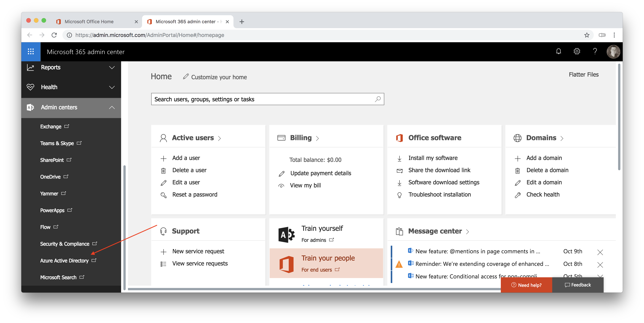This screenshot has height=323, width=644.
Task: Click the Update payment details pencil icon
Action: (x=281, y=174)
